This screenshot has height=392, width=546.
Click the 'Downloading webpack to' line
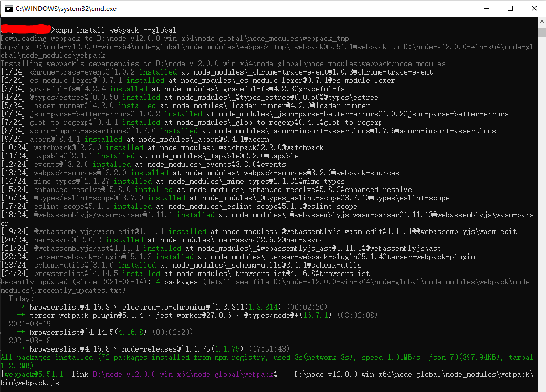click(174, 38)
